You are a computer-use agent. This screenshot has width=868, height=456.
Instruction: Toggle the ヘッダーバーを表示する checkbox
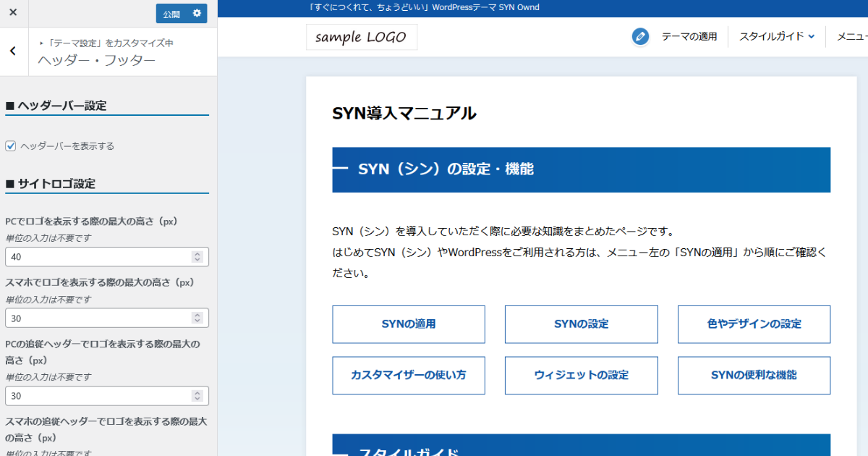pyautogui.click(x=11, y=146)
